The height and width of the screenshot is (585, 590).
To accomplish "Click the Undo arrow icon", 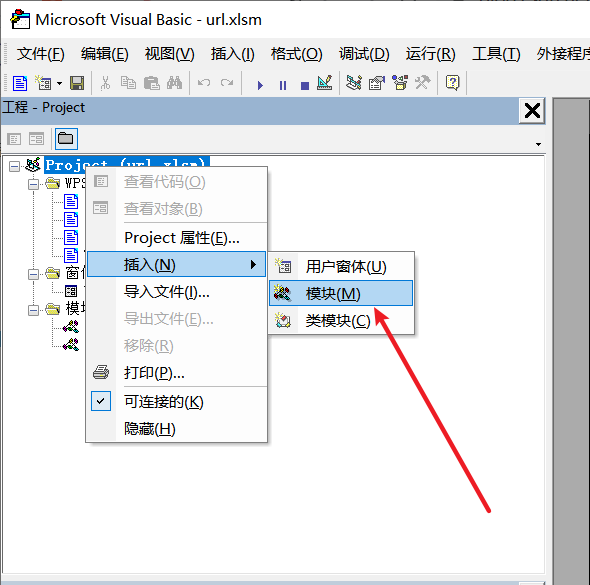I will tap(204, 83).
